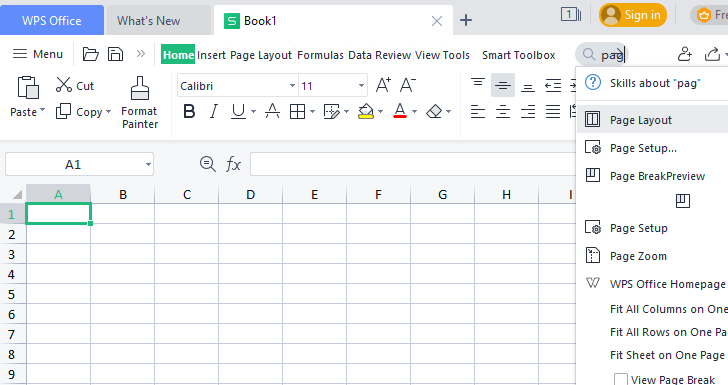Open the Paste options dropdown arrow
This screenshot has height=385, width=728.
click(x=42, y=111)
